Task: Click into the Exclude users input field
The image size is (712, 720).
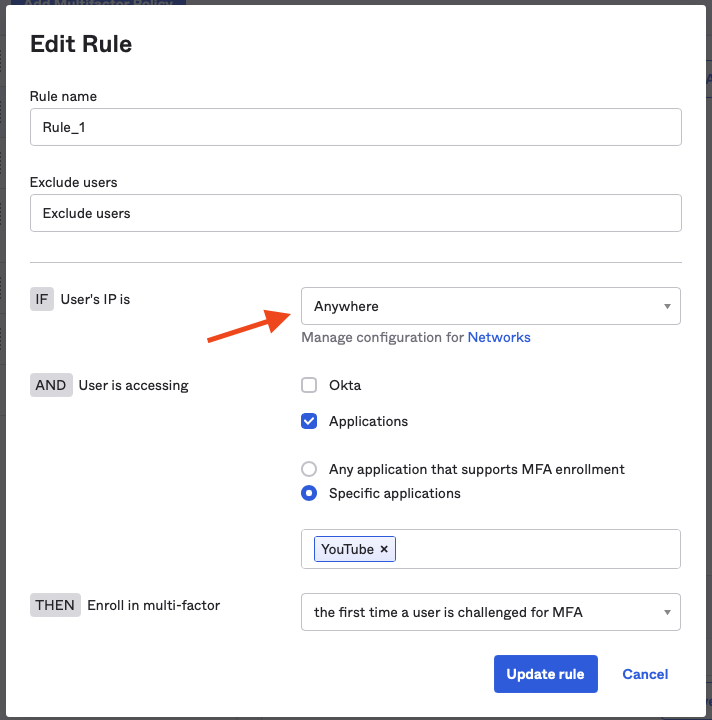Action: (355, 213)
